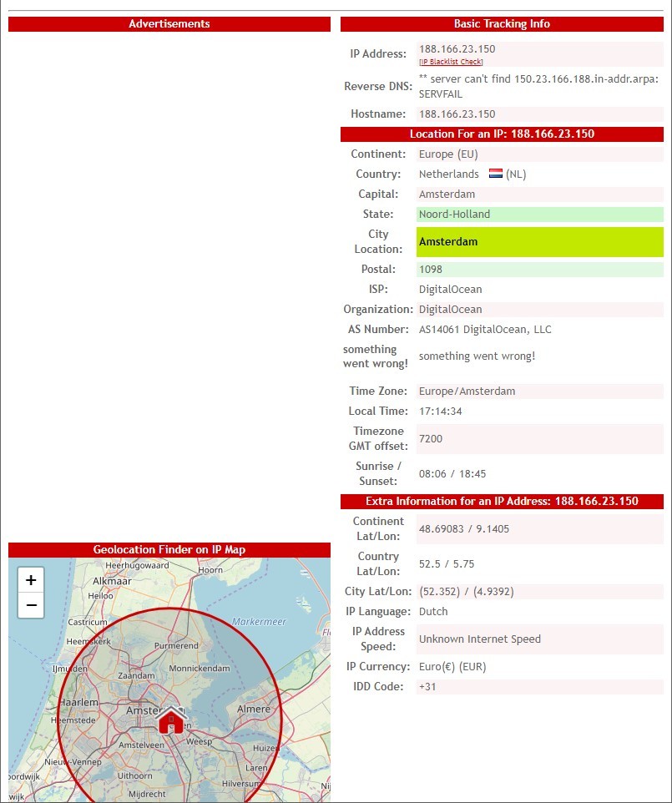The width and height of the screenshot is (672, 803).
Task: Zoom in on the IP map
Action: point(31,580)
